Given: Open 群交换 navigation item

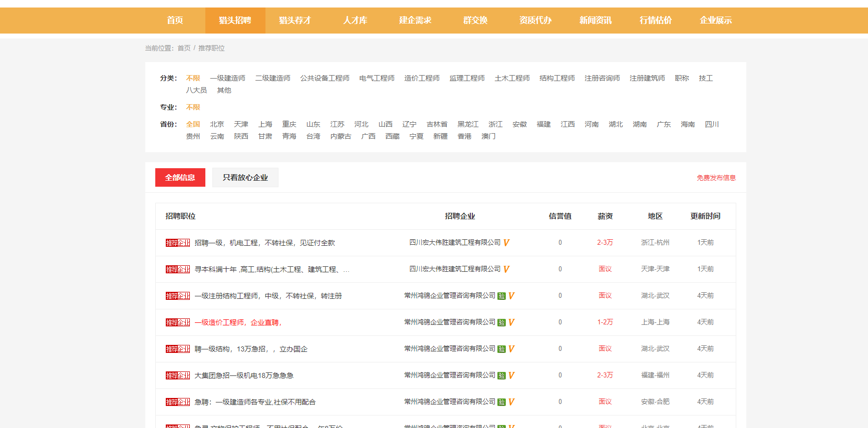Looking at the screenshot, I should [x=475, y=21].
